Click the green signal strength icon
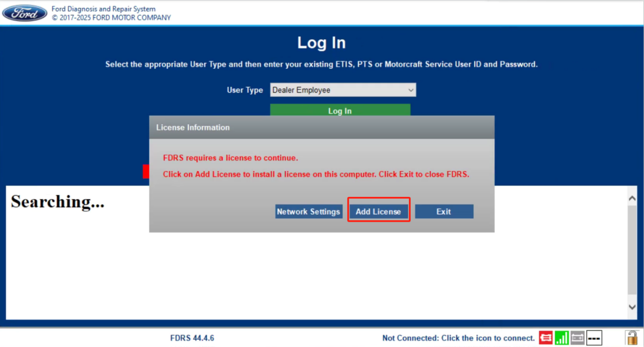Viewport: 644px width, 347px height. tap(561, 337)
